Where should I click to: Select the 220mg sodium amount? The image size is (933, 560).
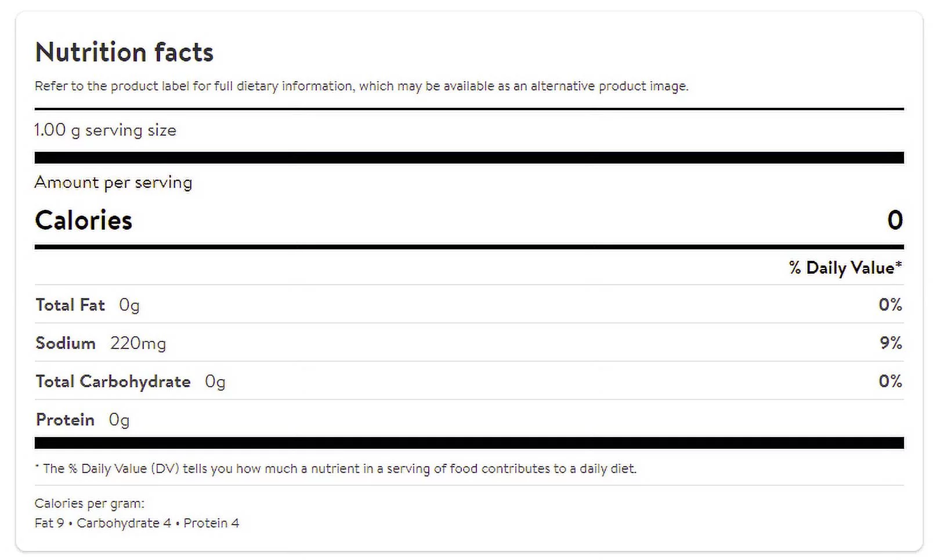pyautogui.click(x=138, y=343)
